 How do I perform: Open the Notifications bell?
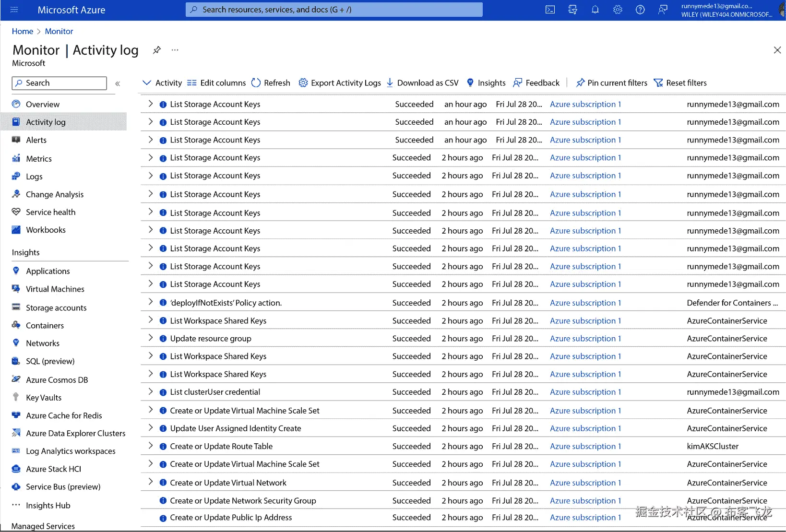tap(595, 10)
